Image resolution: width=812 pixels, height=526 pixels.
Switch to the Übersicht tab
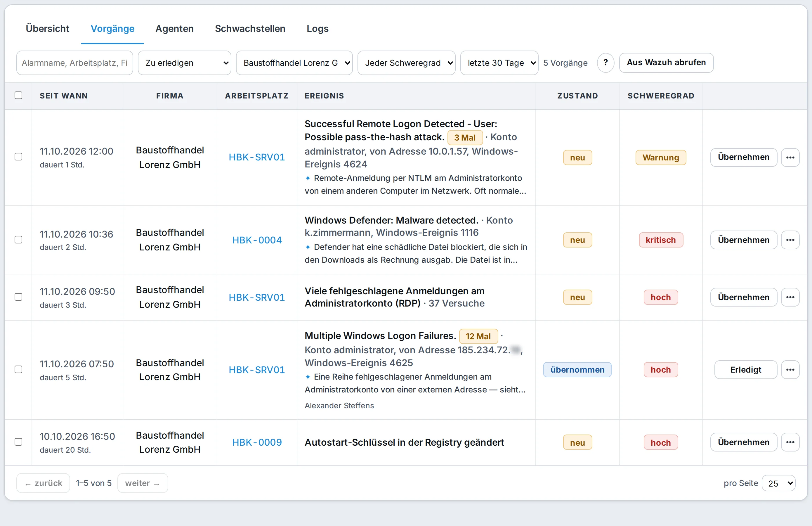(47, 29)
